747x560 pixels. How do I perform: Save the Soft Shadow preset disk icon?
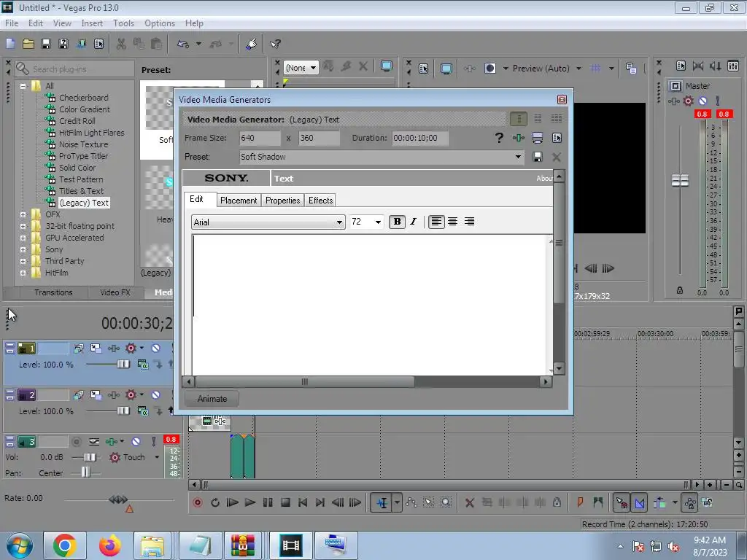538,157
